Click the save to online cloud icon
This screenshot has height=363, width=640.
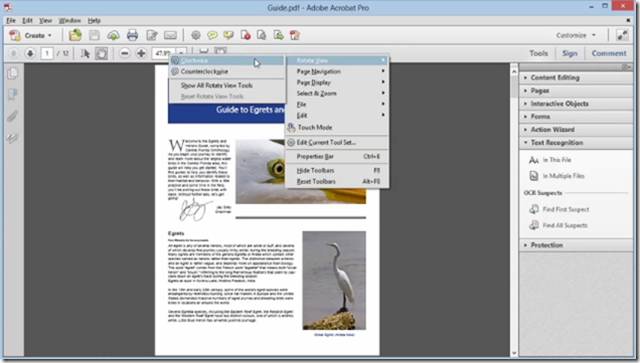[x=113, y=36]
